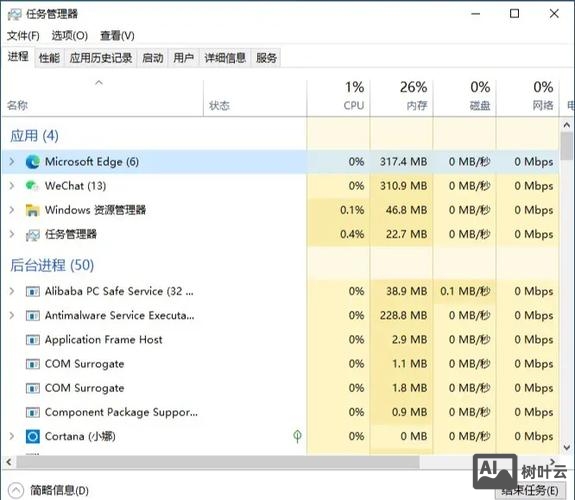575x500 pixels.
Task: Switch to the 服务 tab
Action: click(x=266, y=58)
